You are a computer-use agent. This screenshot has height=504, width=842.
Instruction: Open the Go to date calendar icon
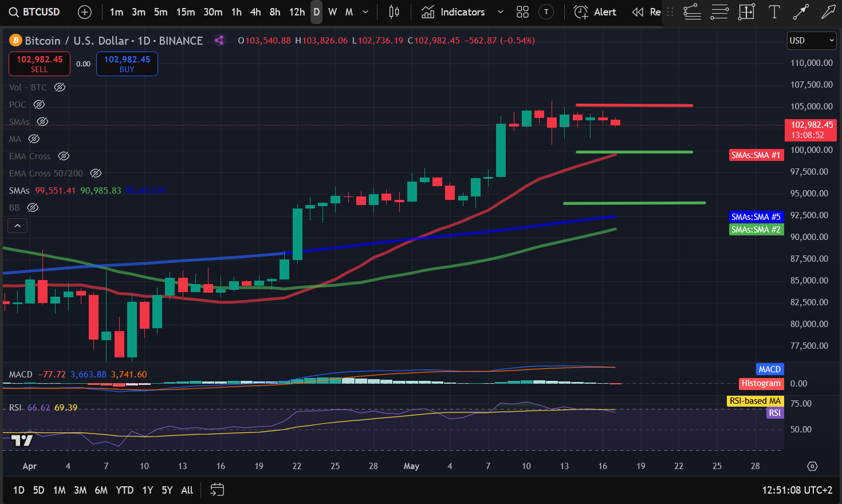[217, 490]
